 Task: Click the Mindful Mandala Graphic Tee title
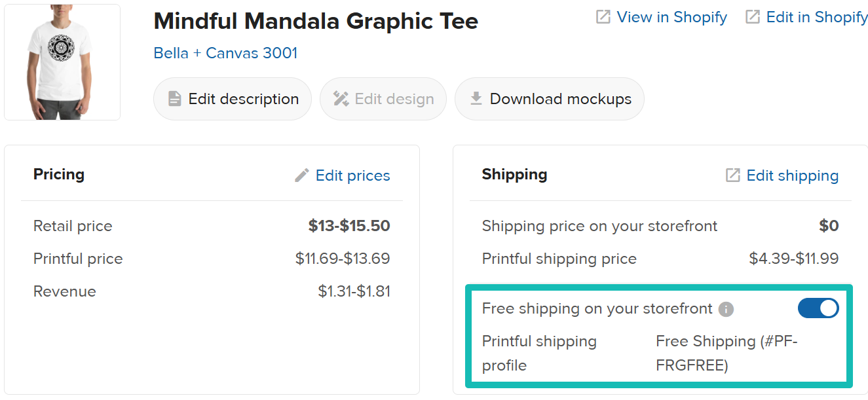(x=316, y=22)
